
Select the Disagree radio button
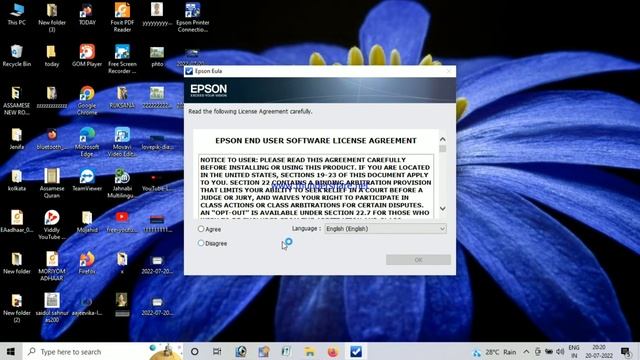(x=201, y=243)
